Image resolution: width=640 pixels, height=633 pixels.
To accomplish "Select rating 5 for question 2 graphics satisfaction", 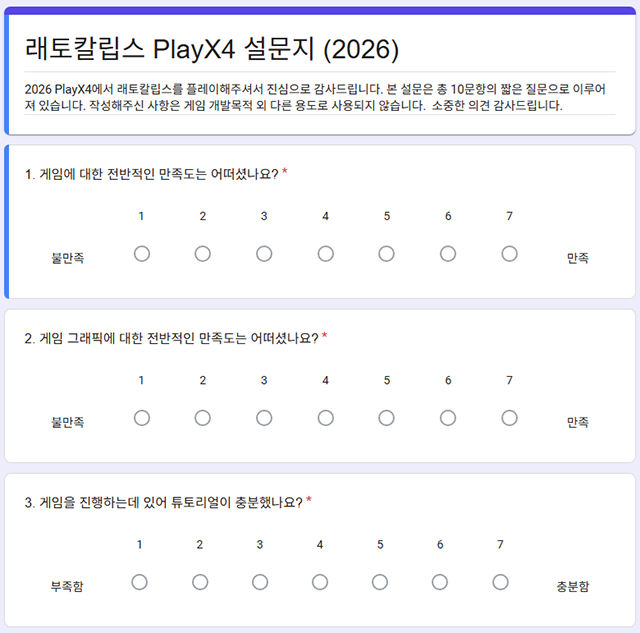I will pyautogui.click(x=386, y=418).
